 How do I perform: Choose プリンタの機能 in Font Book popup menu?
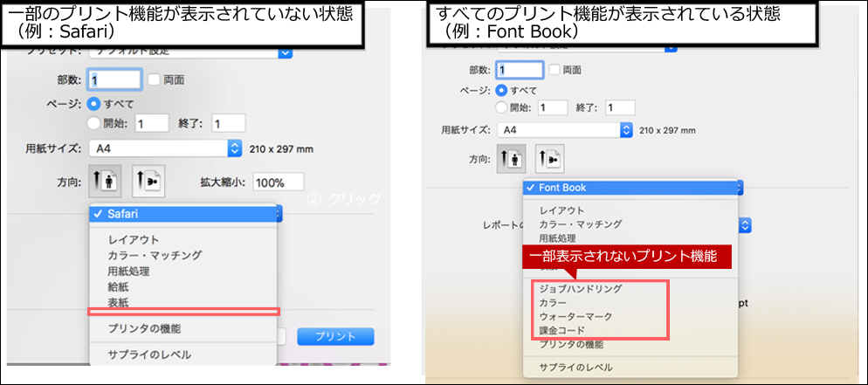pyautogui.click(x=571, y=345)
